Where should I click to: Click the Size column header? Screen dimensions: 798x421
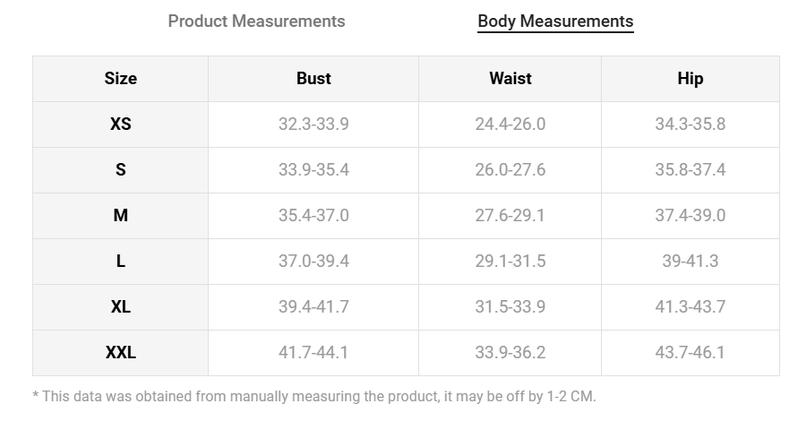(121, 78)
